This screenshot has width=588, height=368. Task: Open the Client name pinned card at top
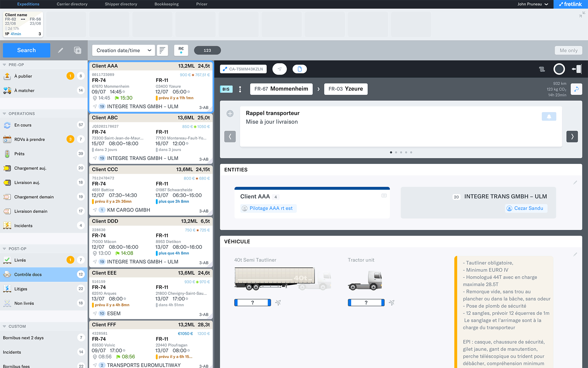[x=23, y=24]
